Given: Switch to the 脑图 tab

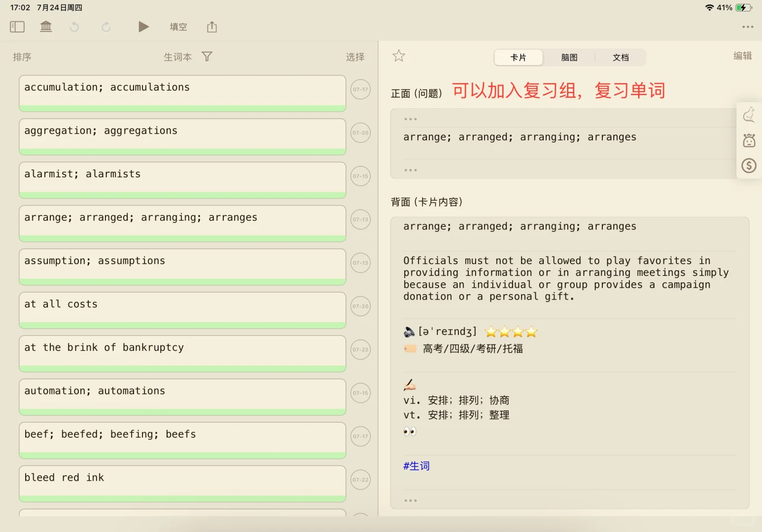Looking at the screenshot, I should coord(569,58).
